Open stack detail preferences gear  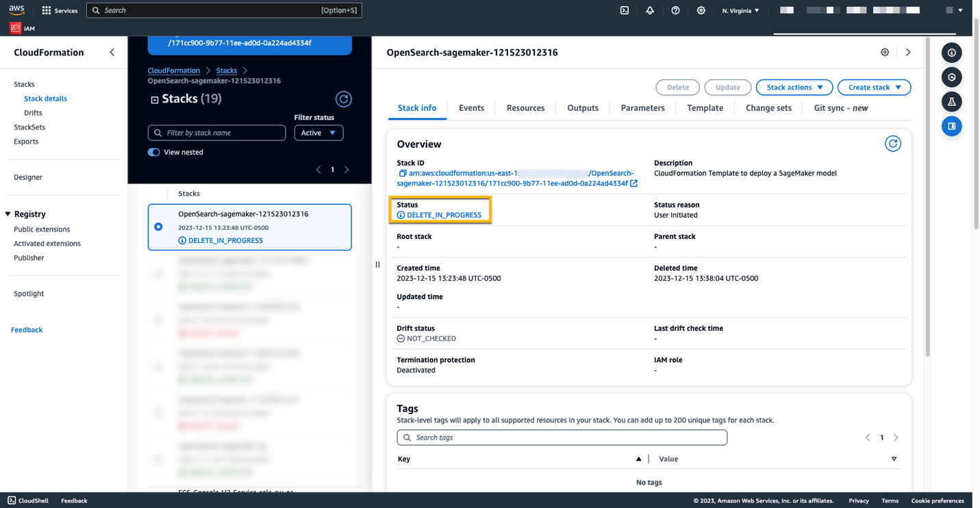(x=885, y=52)
